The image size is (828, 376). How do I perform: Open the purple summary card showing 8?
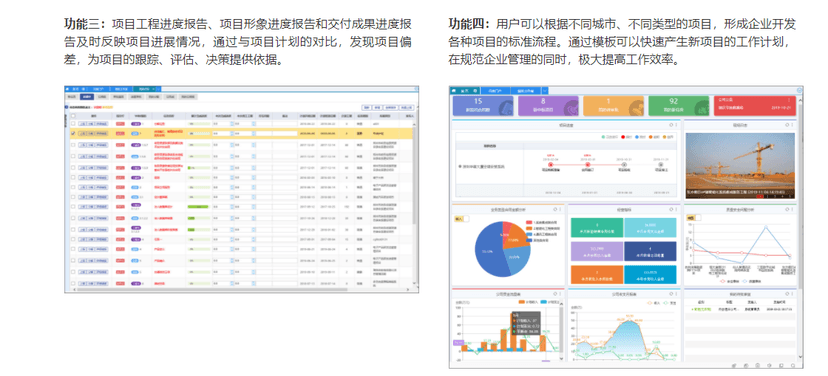[548, 106]
